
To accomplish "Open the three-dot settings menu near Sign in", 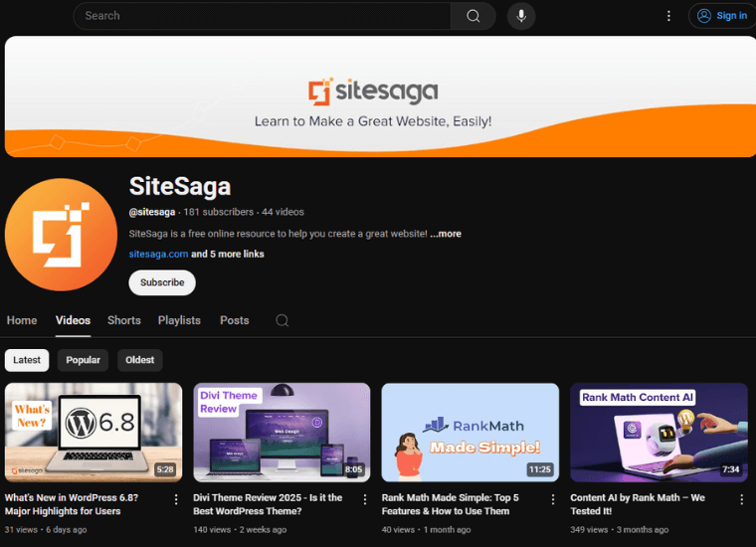I will click(668, 16).
